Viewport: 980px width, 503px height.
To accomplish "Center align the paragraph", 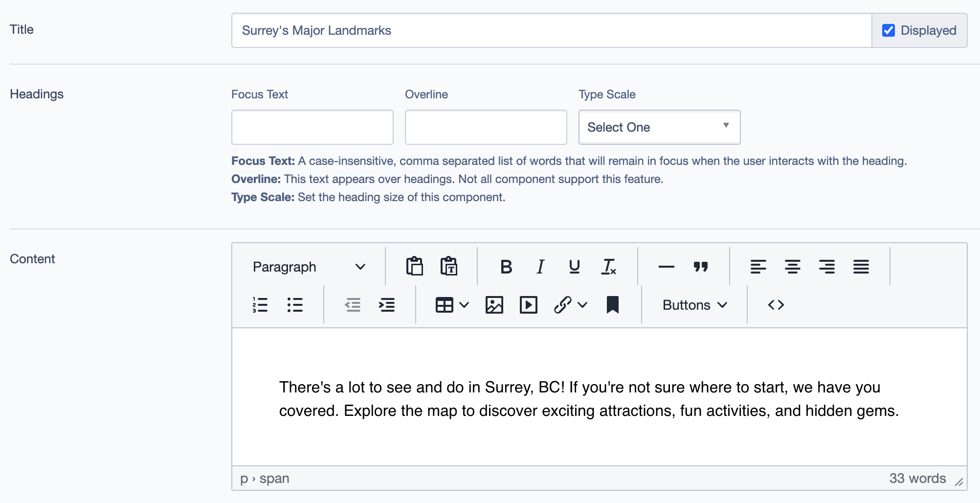I will tap(792, 267).
